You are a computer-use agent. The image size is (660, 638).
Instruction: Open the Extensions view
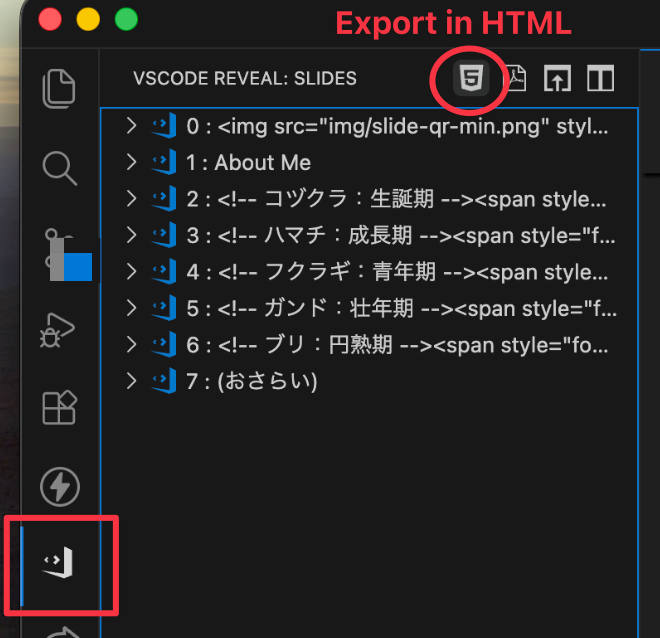tap(59, 407)
